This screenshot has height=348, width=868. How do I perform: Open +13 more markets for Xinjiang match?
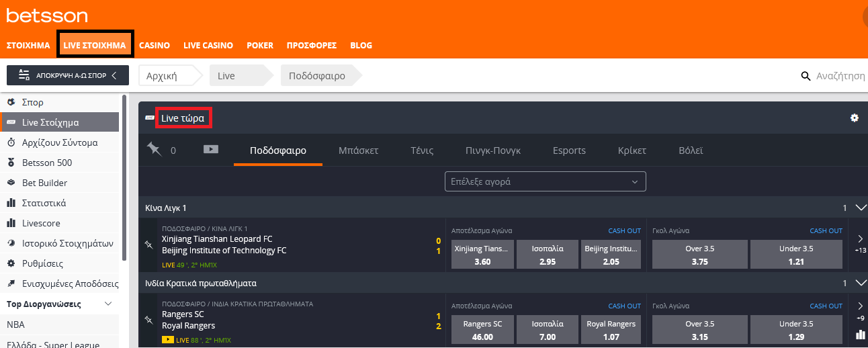[x=861, y=244]
